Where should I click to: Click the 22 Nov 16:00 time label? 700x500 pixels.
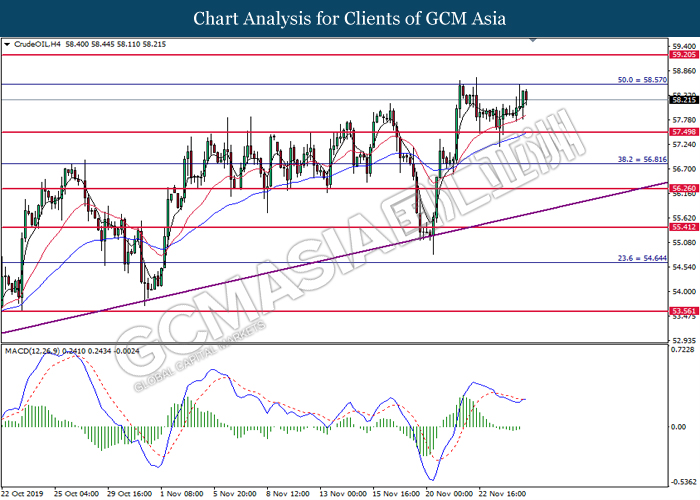click(x=502, y=493)
